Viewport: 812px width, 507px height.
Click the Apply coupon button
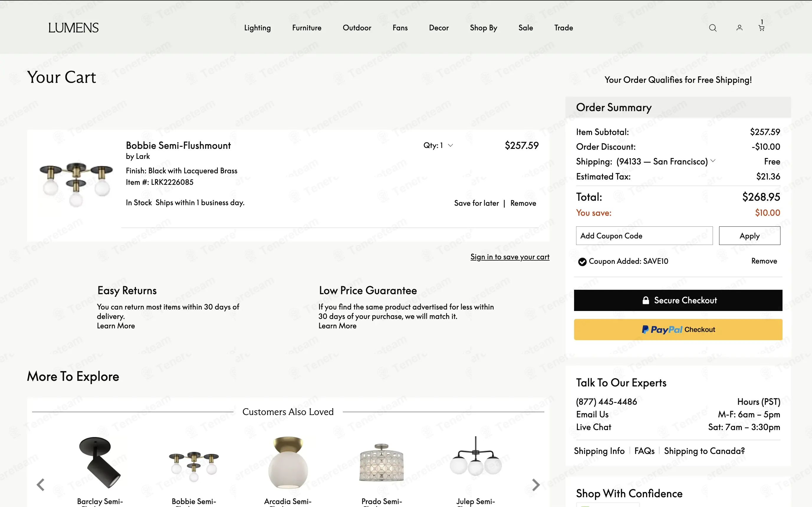749,236
